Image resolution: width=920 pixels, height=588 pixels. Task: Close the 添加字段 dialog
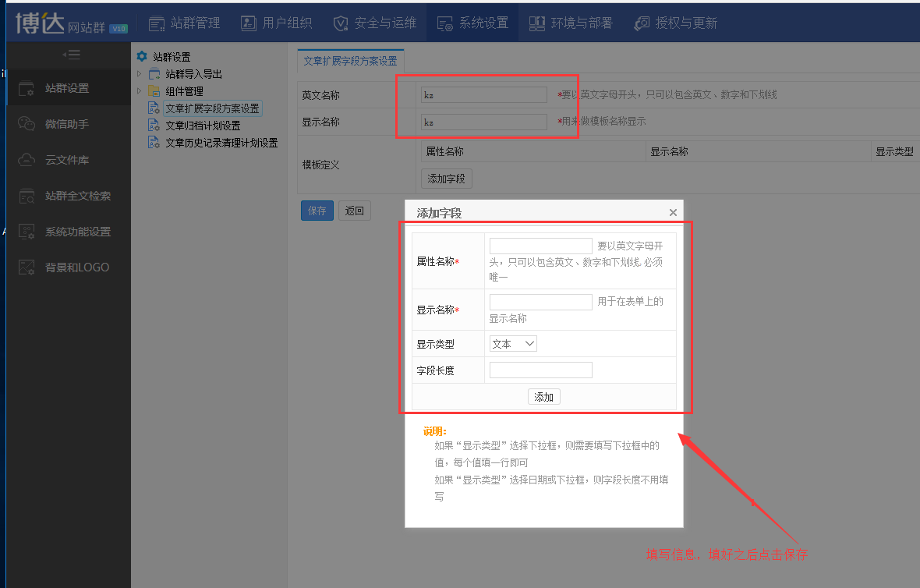coord(673,213)
